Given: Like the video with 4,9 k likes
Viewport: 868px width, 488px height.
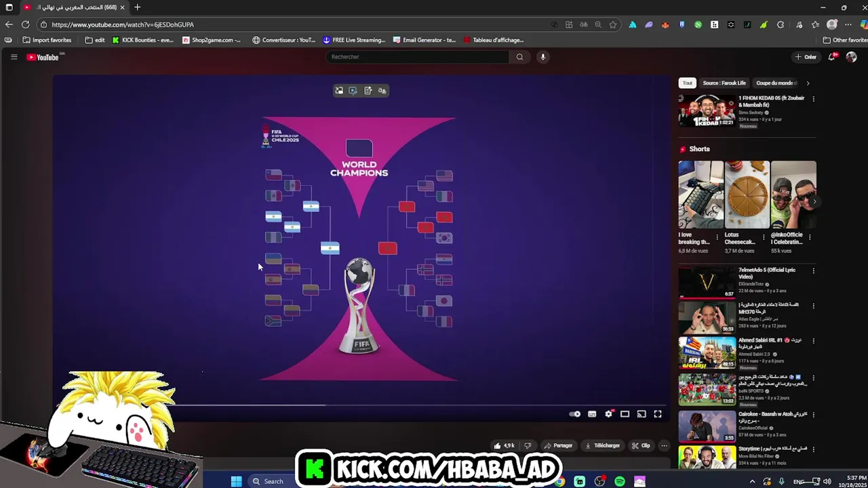Looking at the screenshot, I should coord(504,445).
